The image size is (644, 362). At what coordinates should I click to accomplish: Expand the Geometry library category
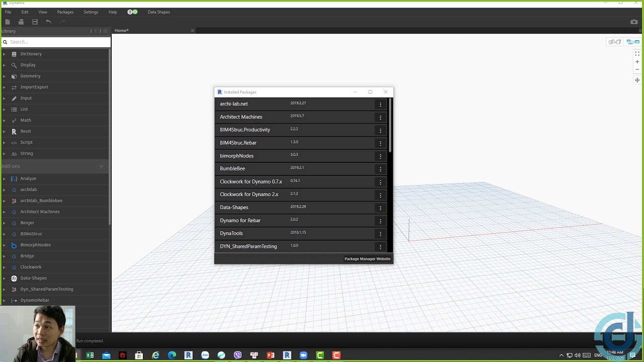pos(4,76)
